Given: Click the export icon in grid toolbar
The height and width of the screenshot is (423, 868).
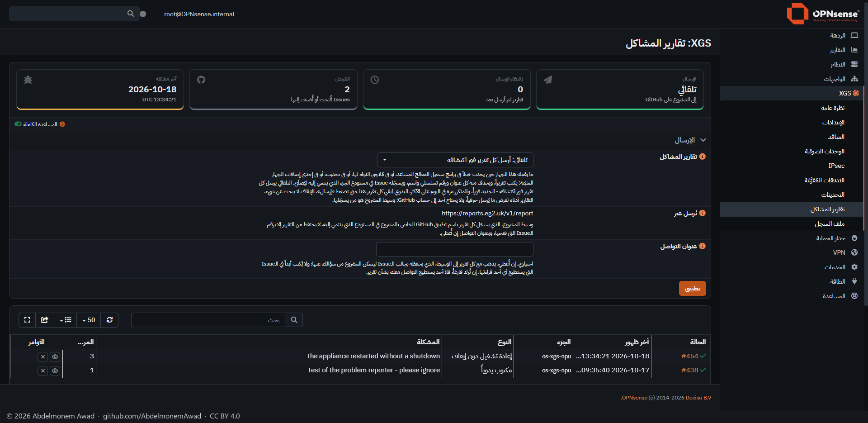Looking at the screenshot, I should [x=45, y=320].
